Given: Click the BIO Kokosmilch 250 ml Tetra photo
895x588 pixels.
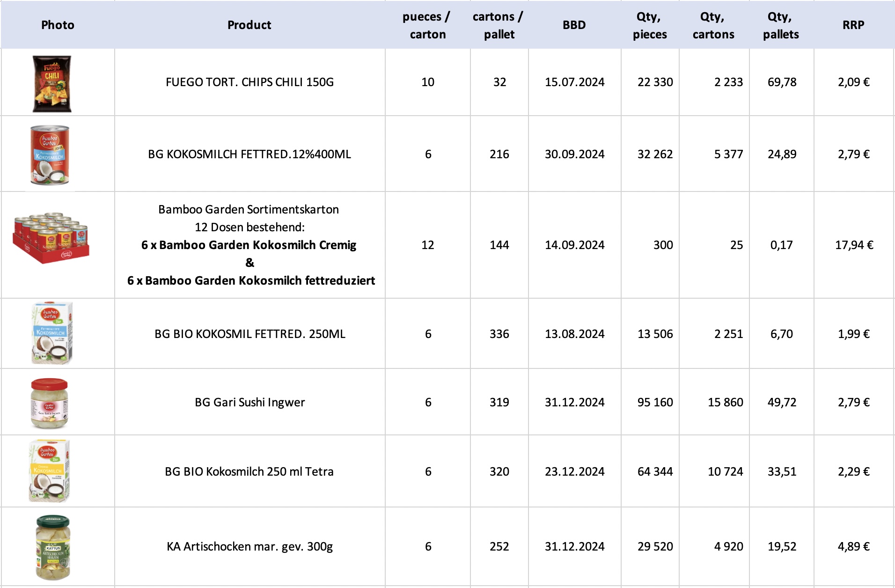Looking at the screenshot, I should [49, 470].
